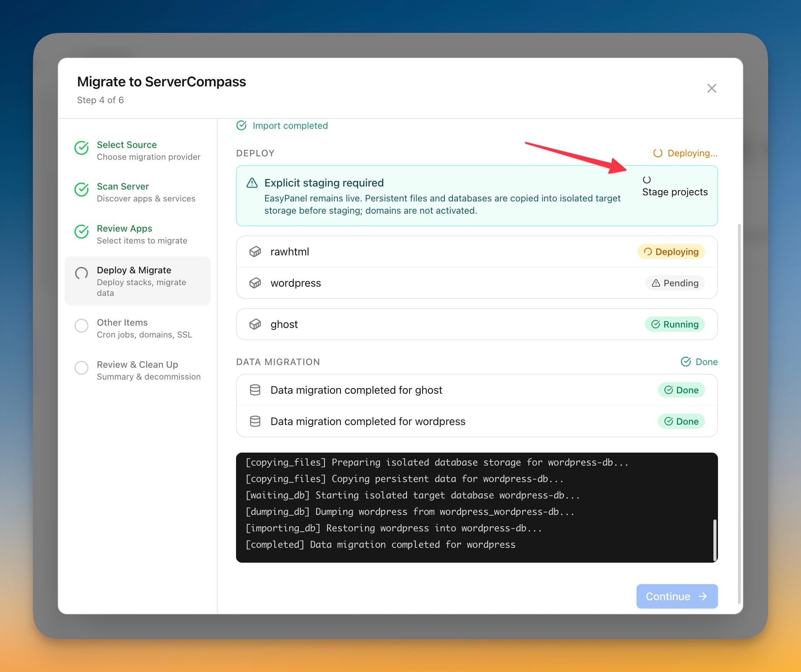This screenshot has height=672, width=801.
Task: Click the warning triangle in staging notice
Action: click(252, 183)
